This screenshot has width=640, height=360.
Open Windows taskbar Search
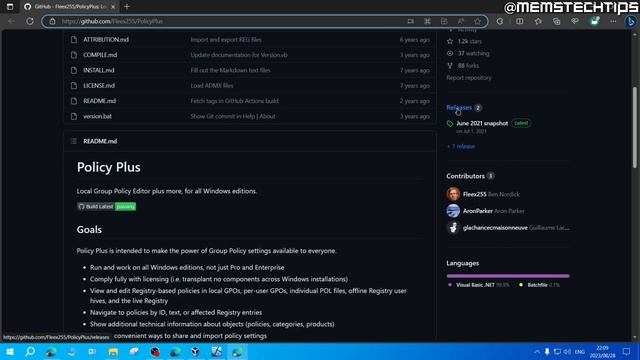(30, 351)
